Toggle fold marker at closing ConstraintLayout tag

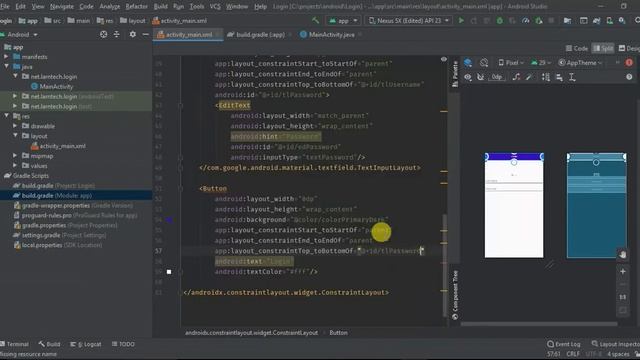coord(180,292)
